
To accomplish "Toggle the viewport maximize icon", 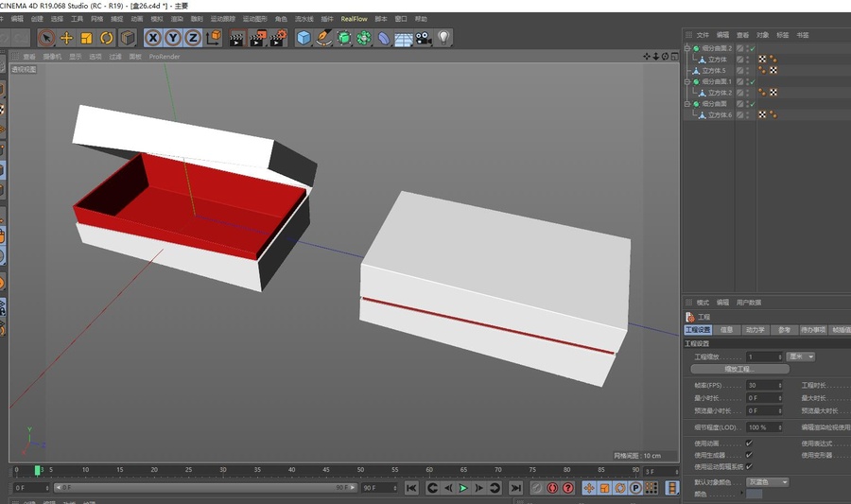I will tap(674, 57).
